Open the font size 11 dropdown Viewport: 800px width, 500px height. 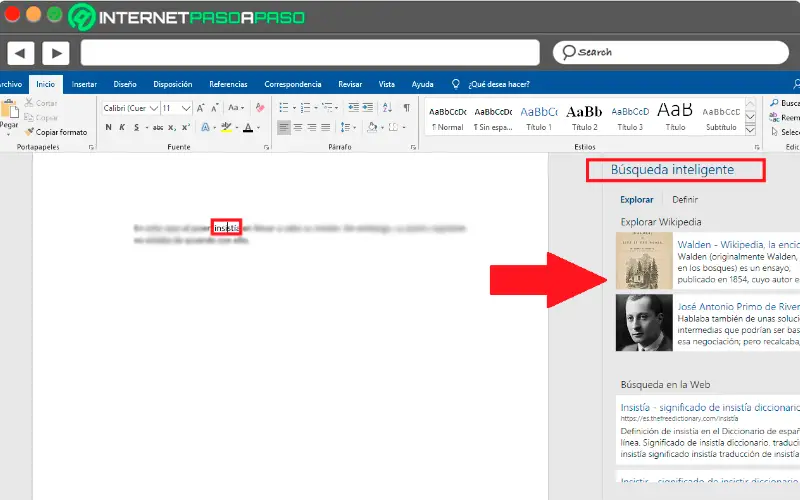[x=186, y=108]
